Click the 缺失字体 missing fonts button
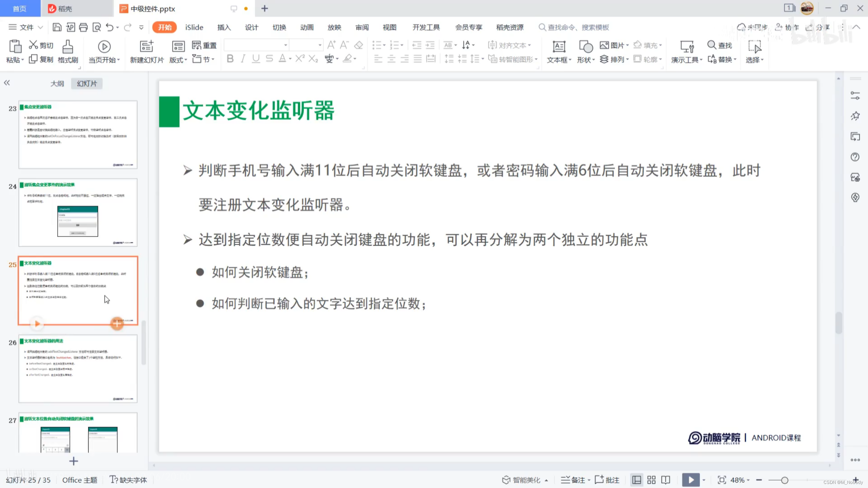The height and width of the screenshot is (488, 868). point(129,480)
